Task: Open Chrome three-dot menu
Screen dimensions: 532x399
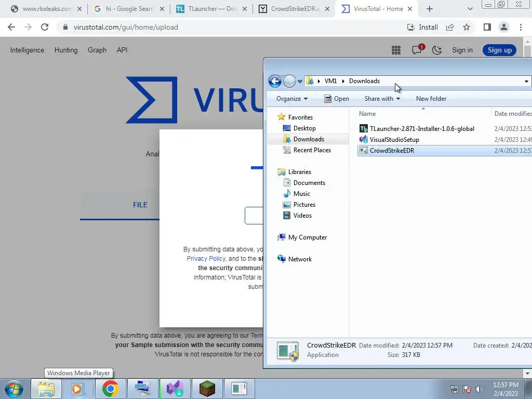Action: pos(521,27)
